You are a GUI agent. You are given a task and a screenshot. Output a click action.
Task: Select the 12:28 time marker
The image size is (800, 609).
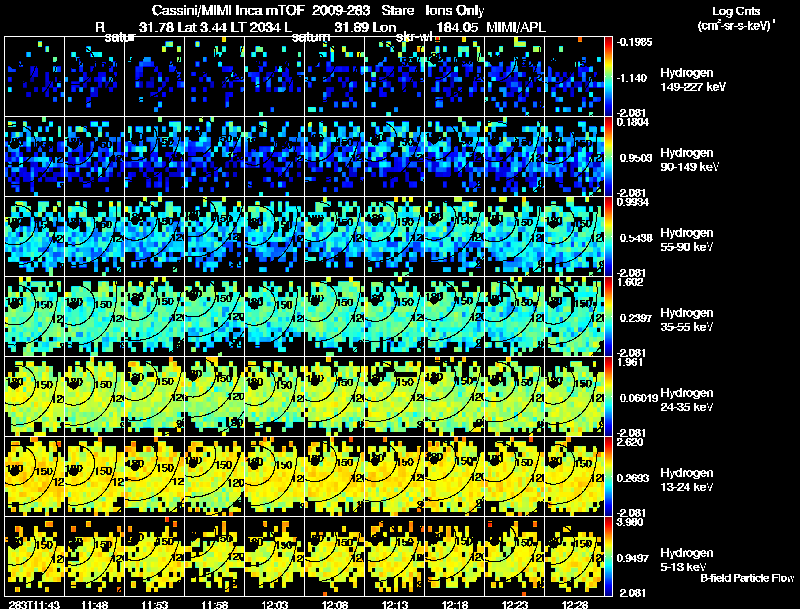(x=574, y=603)
